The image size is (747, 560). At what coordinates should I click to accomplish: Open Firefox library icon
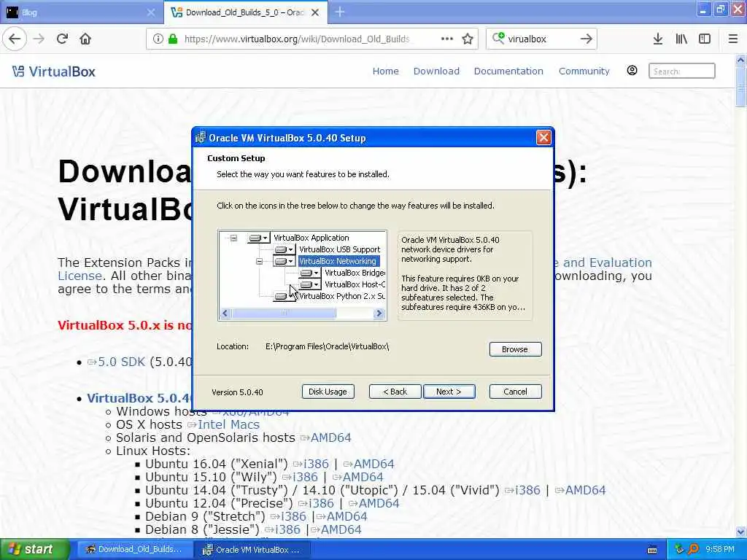[681, 39]
